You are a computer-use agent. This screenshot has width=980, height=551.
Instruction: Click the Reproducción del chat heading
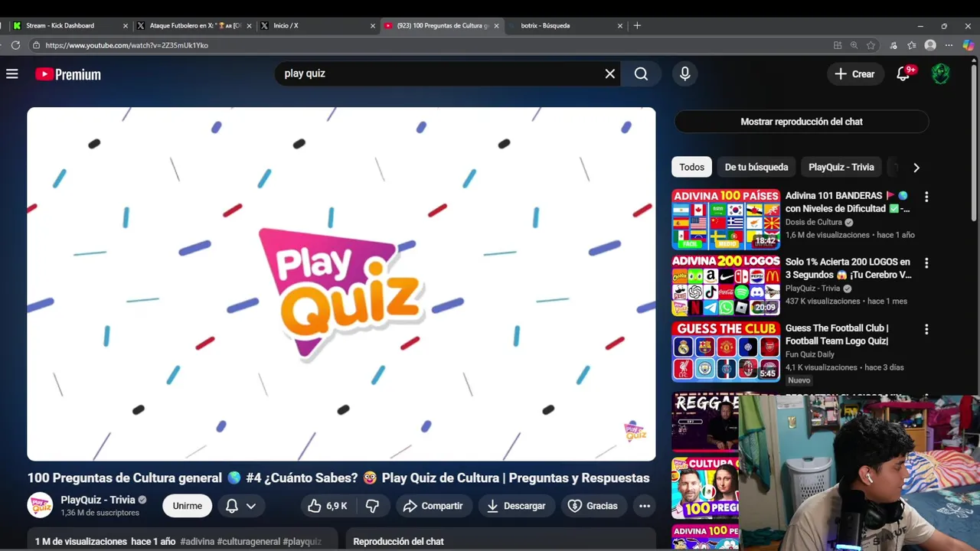(398, 541)
